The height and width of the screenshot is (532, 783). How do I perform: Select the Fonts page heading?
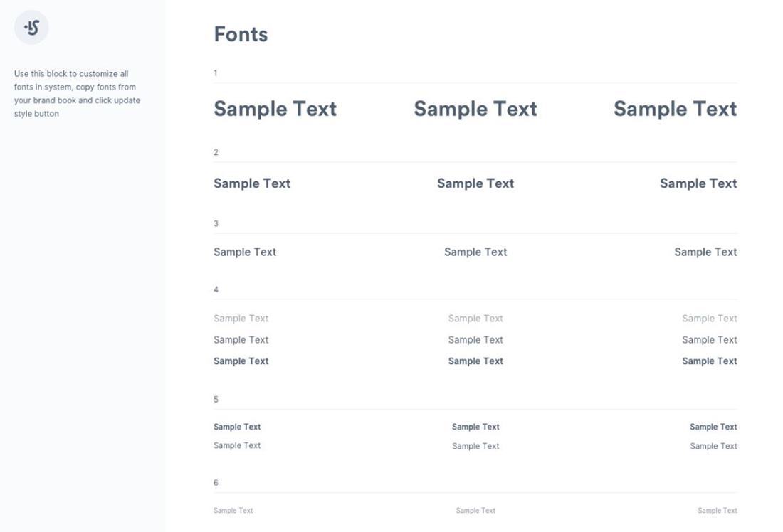[241, 34]
